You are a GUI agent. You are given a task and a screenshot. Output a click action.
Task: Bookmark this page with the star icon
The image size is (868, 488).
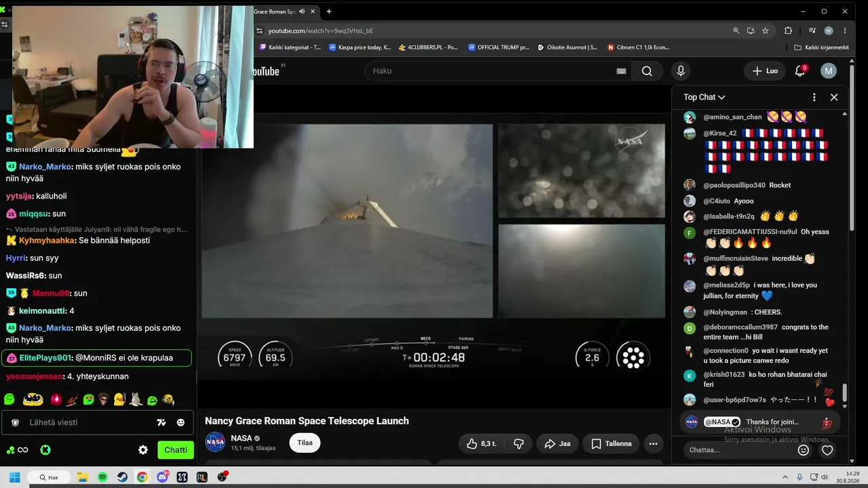point(766,30)
